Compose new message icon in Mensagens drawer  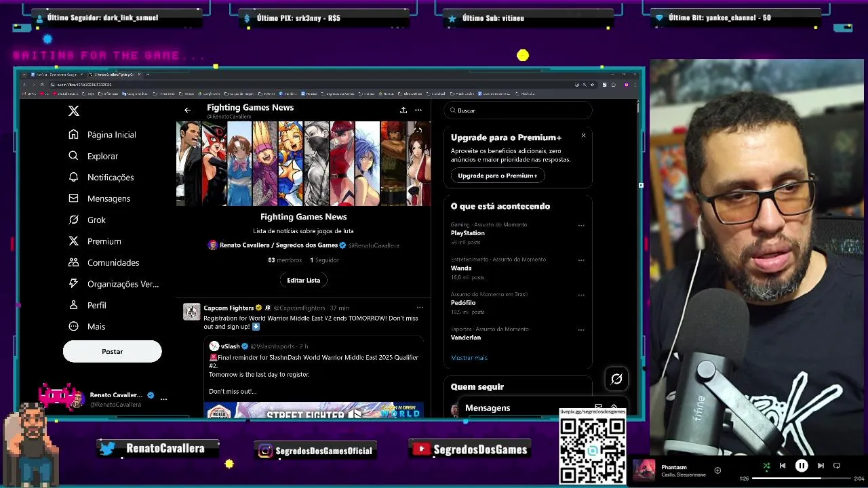tap(598, 408)
